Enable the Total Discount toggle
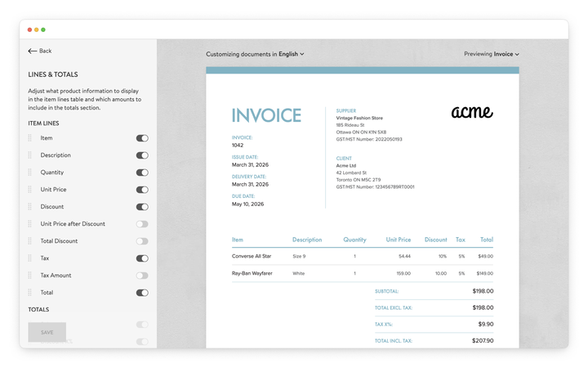588x368 pixels. click(x=142, y=241)
